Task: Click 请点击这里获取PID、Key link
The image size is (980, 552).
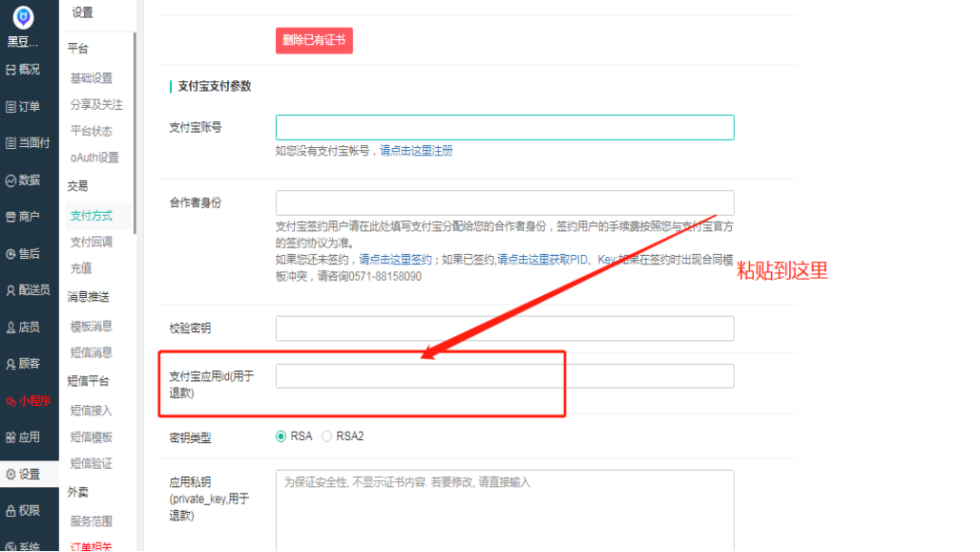Action: 556,260
